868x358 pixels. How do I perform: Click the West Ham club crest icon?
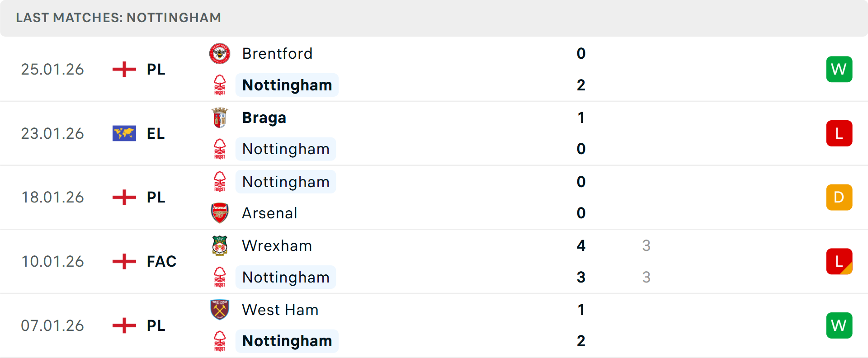[220, 310]
